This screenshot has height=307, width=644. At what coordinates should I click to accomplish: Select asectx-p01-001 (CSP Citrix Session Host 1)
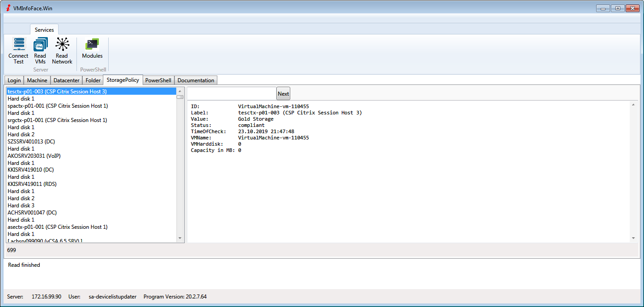92,227
